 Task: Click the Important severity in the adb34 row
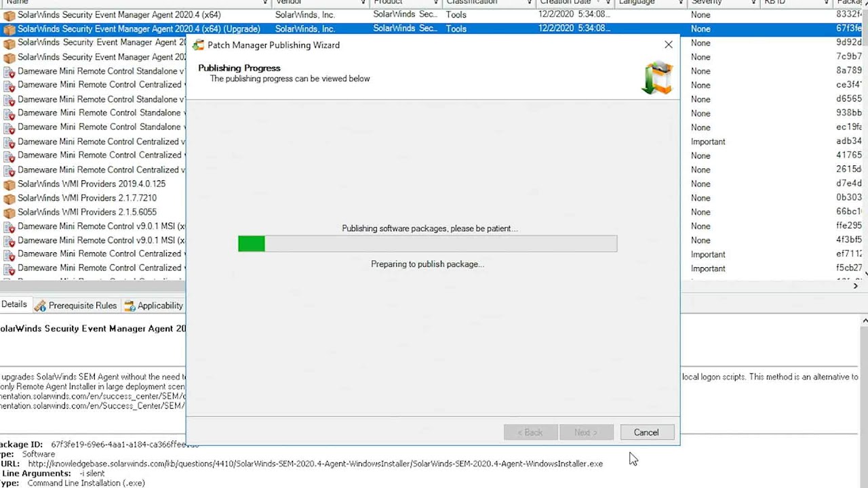pyautogui.click(x=708, y=142)
